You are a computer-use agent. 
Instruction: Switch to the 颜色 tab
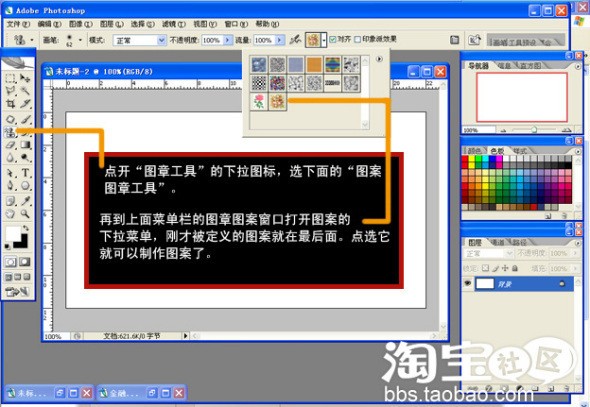(474, 151)
